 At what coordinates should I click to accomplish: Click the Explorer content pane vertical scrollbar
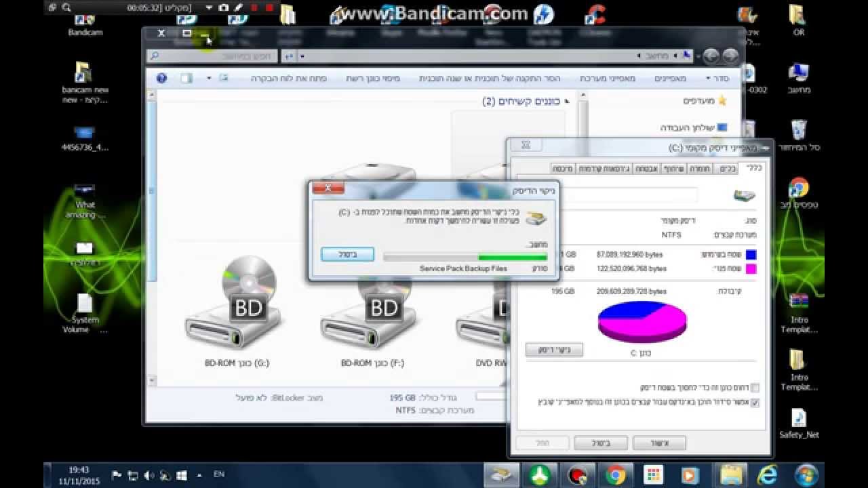pyautogui.click(x=153, y=237)
